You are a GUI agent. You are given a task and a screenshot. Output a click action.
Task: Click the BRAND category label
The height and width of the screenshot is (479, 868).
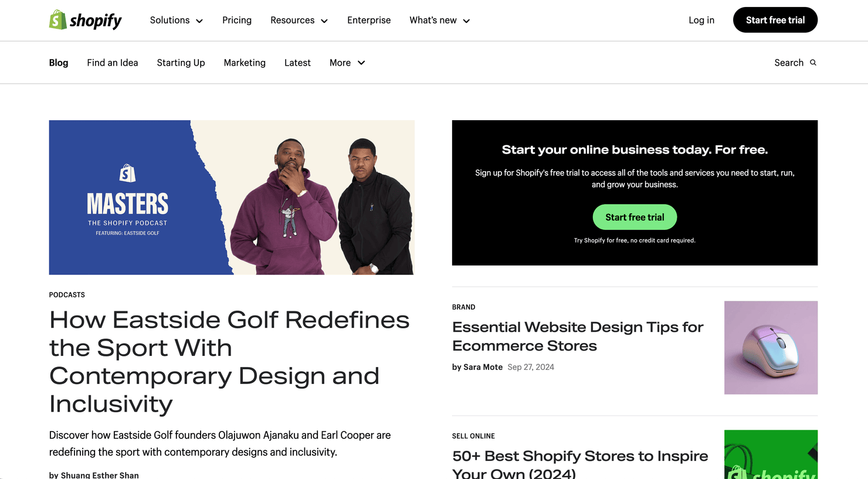tap(463, 307)
